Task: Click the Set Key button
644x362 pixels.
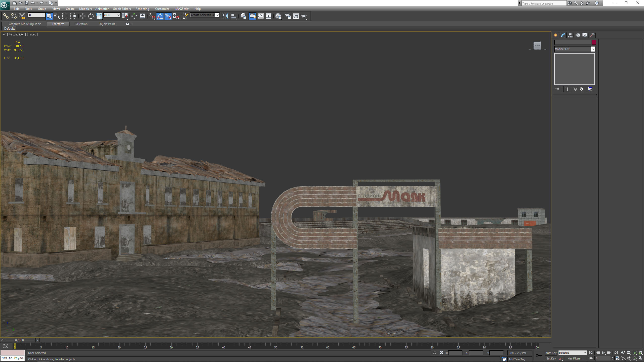Action: [x=551, y=359]
